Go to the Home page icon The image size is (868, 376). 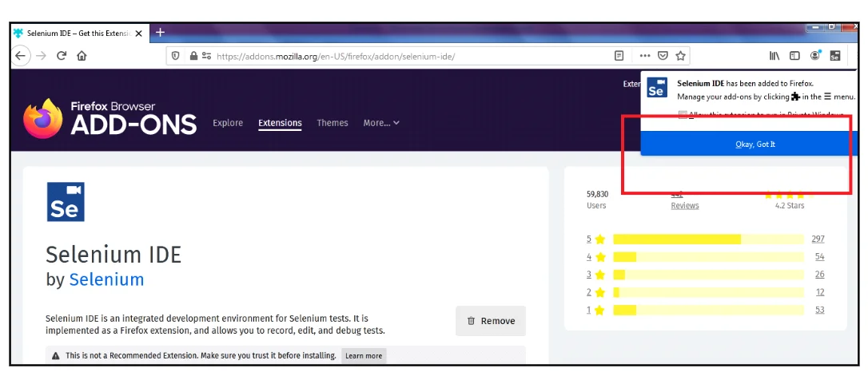click(82, 56)
